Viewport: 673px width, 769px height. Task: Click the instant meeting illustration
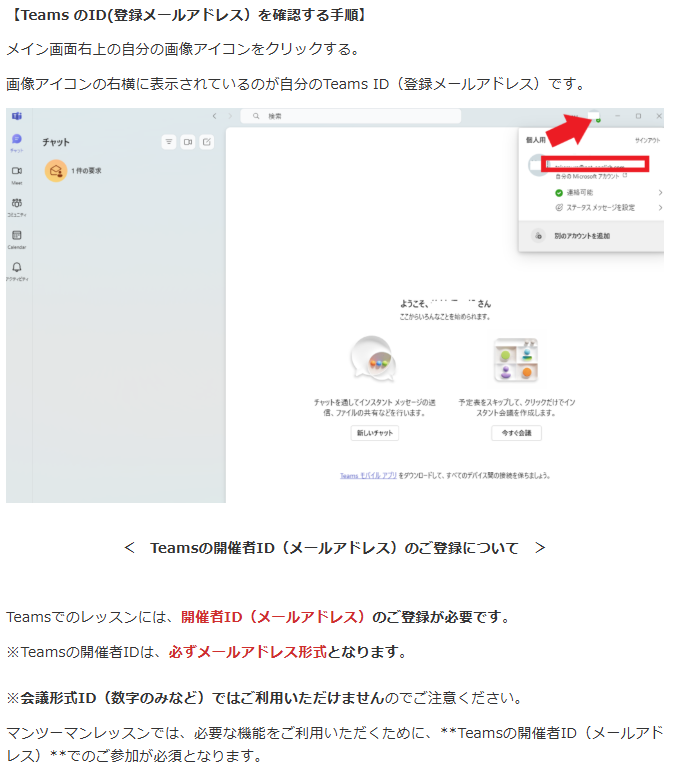[x=516, y=359]
